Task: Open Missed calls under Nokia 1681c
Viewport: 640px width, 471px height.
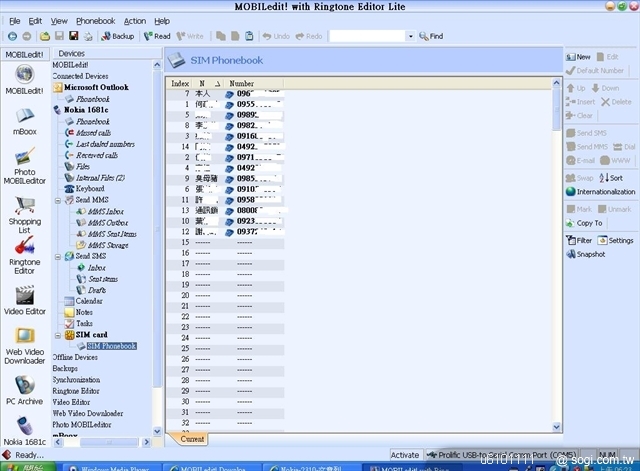Action: pyautogui.click(x=93, y=133)
